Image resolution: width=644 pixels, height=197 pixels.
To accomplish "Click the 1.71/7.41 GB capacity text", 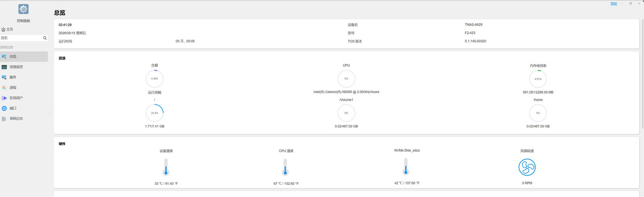I will coord(155,126).
